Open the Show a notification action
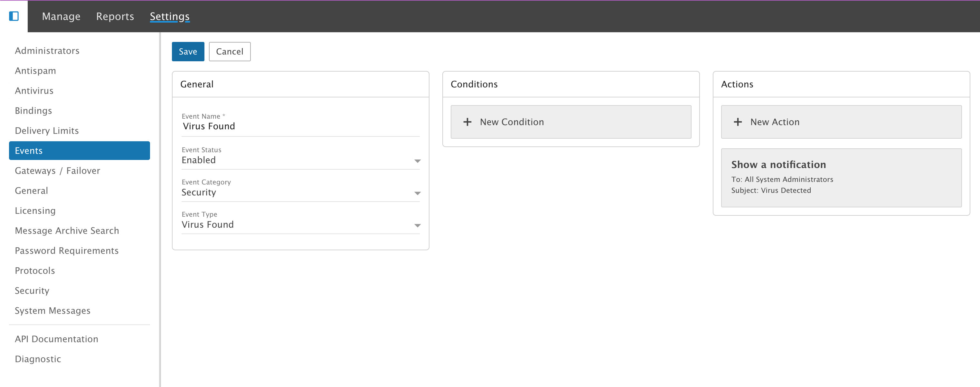 click(841, 177)
